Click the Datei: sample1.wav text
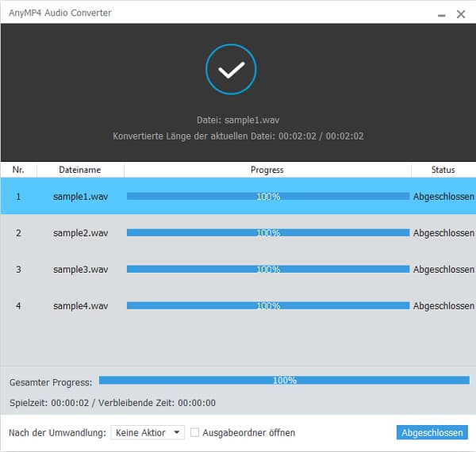 238,120
